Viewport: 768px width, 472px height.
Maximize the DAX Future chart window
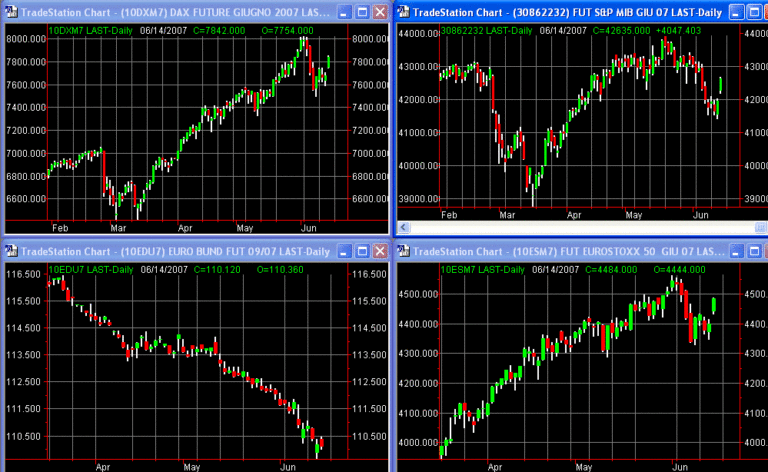362,12
